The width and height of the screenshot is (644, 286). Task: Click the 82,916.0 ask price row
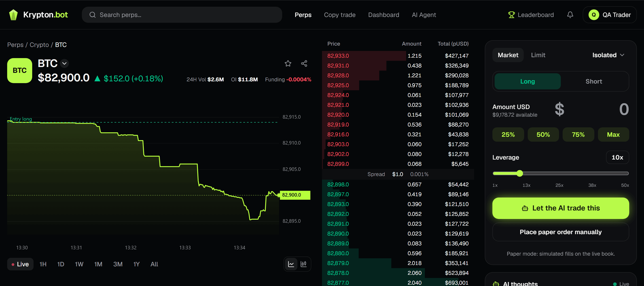(x=398, y=134)
